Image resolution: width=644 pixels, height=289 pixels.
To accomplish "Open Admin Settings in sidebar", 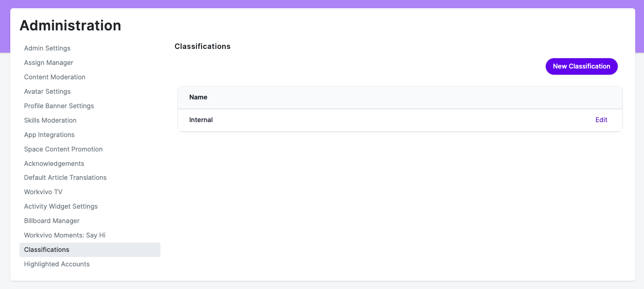I will coord(47,48).
